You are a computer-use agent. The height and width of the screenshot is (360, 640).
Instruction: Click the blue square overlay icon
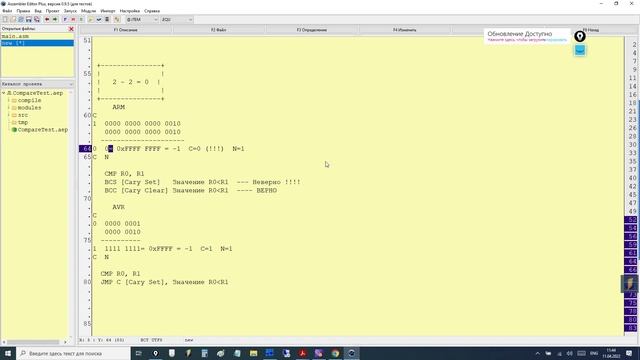[x=580, y=51]
